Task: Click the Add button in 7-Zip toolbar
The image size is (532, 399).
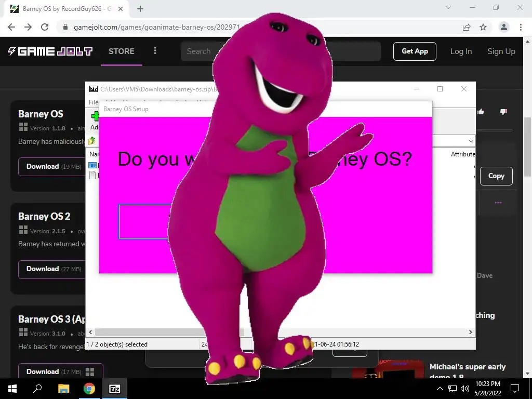Action: point(95,120)
